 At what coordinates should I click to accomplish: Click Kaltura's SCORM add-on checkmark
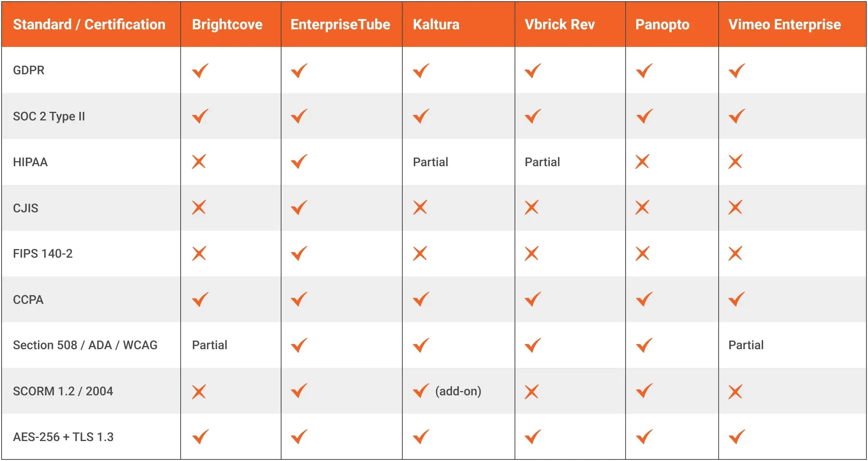(421, 391)
